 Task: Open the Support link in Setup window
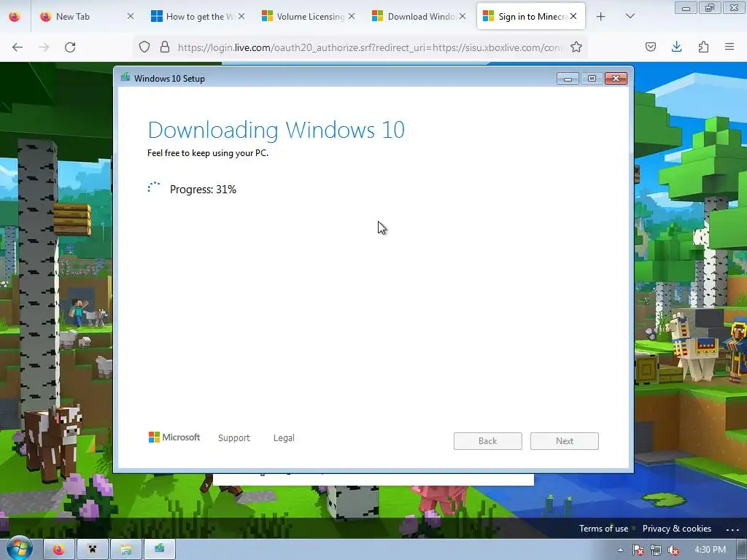[234, 437]
